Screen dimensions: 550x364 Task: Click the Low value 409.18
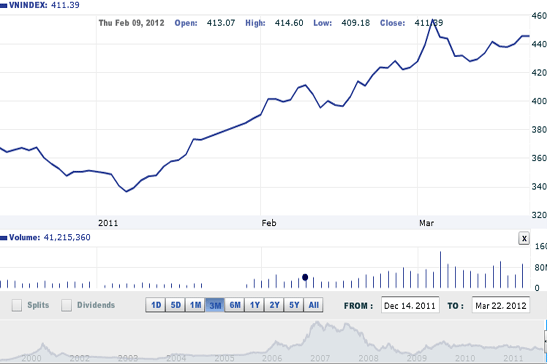pyautogui.click(x=355, y=23)
